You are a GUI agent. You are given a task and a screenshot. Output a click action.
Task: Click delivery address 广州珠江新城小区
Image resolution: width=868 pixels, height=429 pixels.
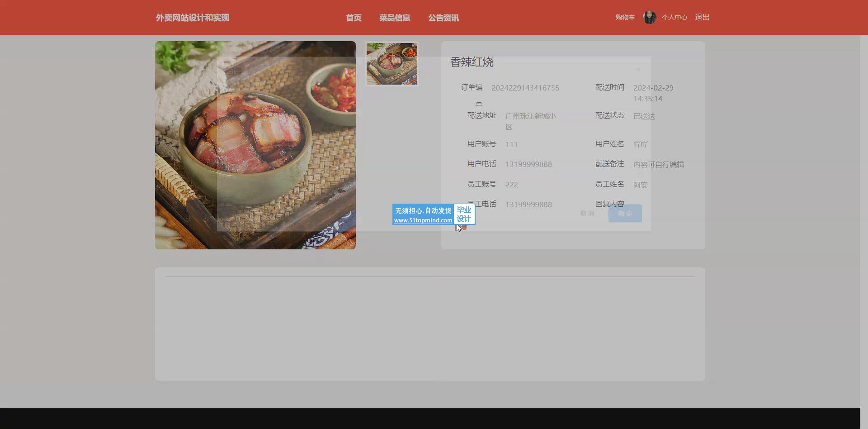coord(531,121)
